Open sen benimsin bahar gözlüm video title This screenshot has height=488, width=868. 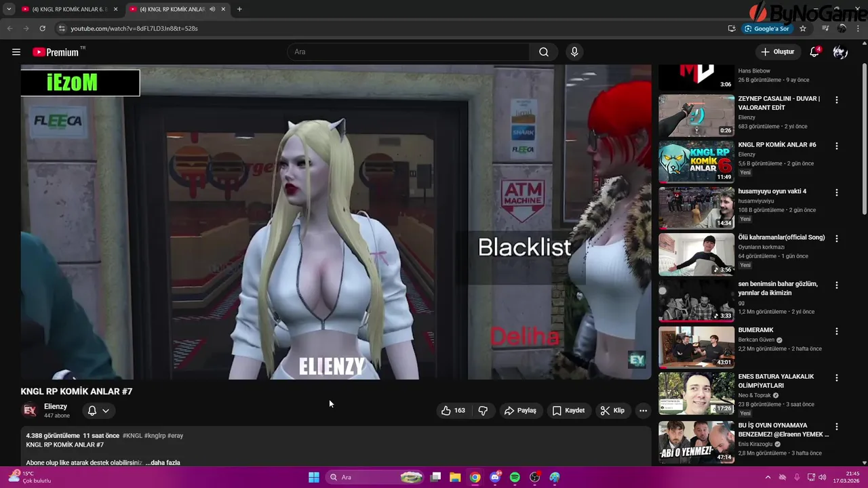click(x=778, y=289)
